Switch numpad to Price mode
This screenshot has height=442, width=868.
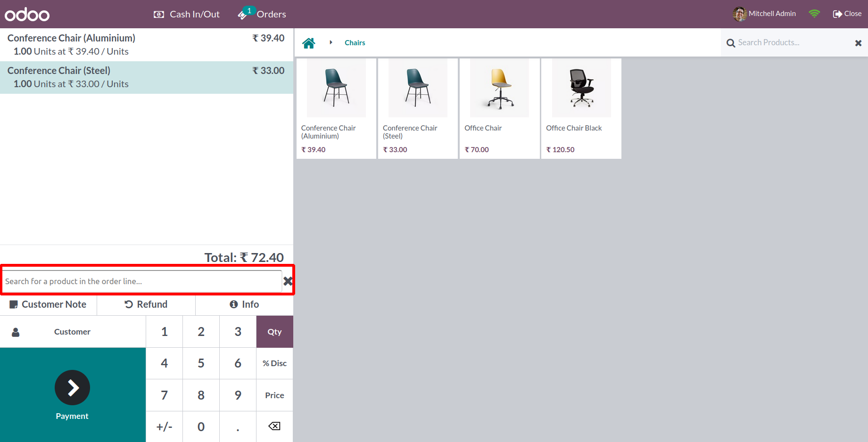click(274, 395)
